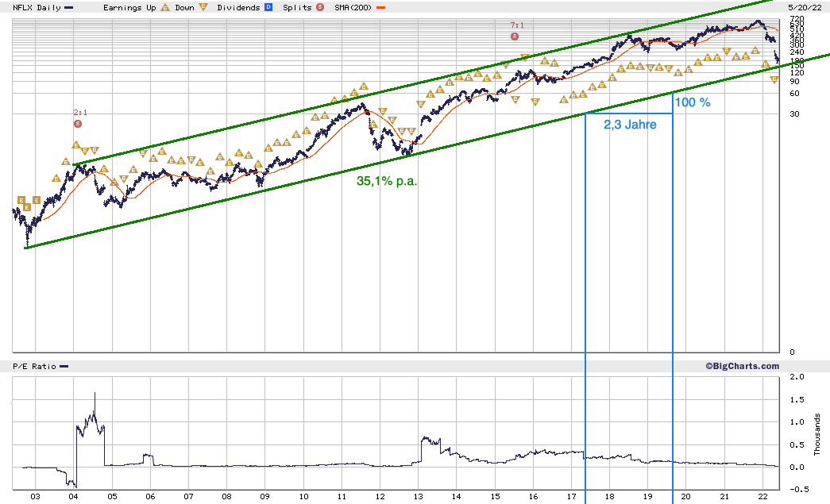Select the 2:1 stock split S marker
This screenshot has height=504, width=830.
click(x=78, y=124)
